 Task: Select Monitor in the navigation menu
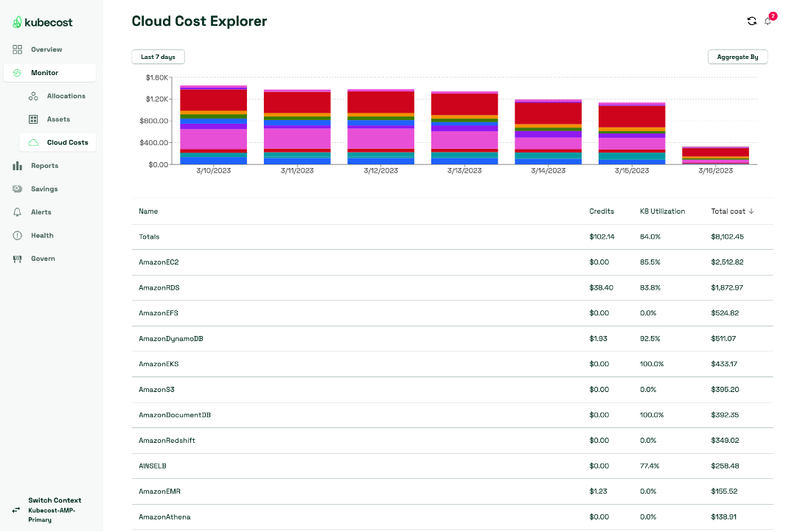click(x=46, y=72)
